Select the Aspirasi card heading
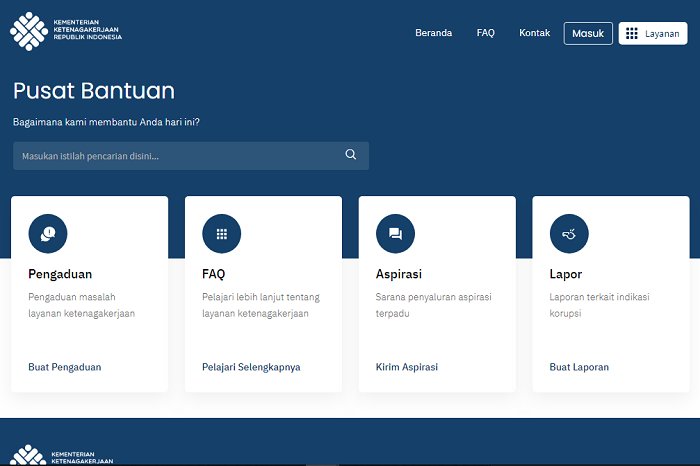Screen dimensions: 700x466 (x=399, y=274)
